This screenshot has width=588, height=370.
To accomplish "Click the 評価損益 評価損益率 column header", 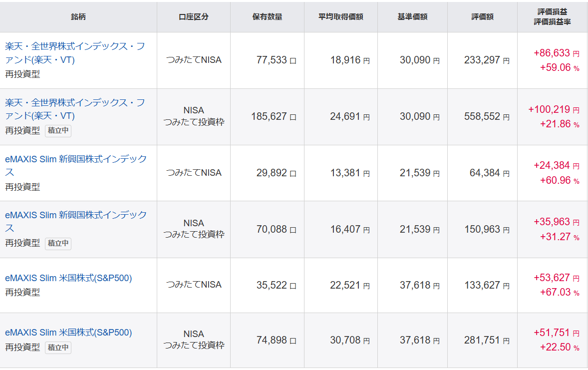I will [x=553, y=16].
